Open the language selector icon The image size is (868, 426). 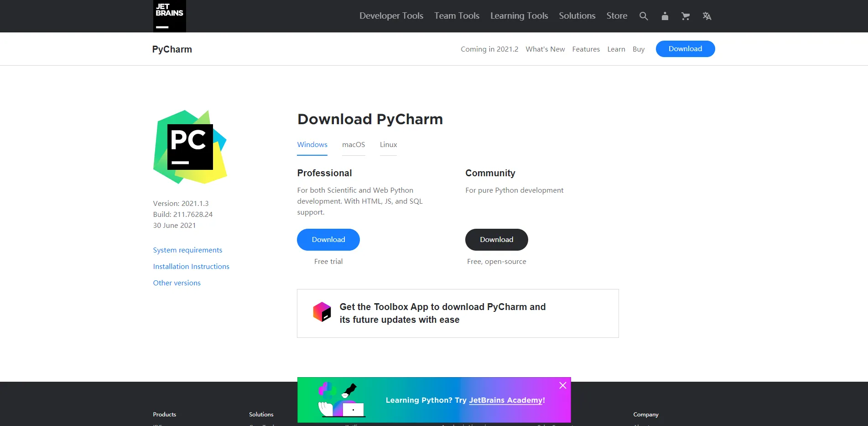[x=707, y=16]
